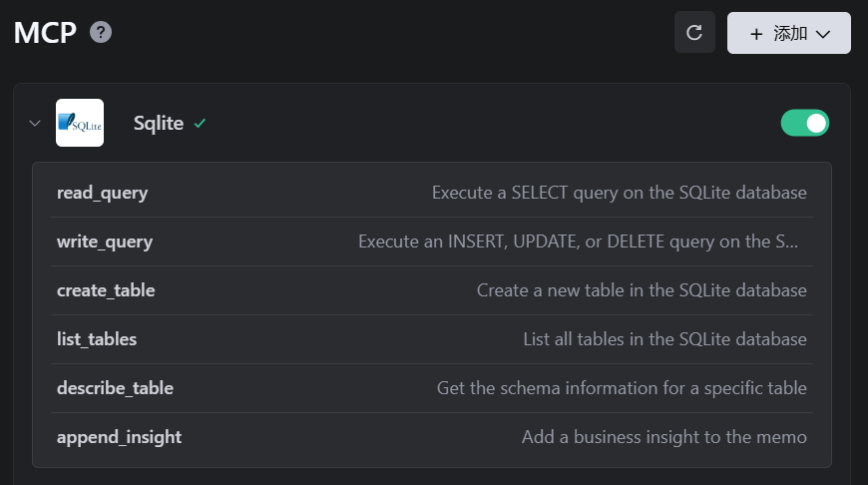Click the MCP page heading

click(x=45, y=33)
